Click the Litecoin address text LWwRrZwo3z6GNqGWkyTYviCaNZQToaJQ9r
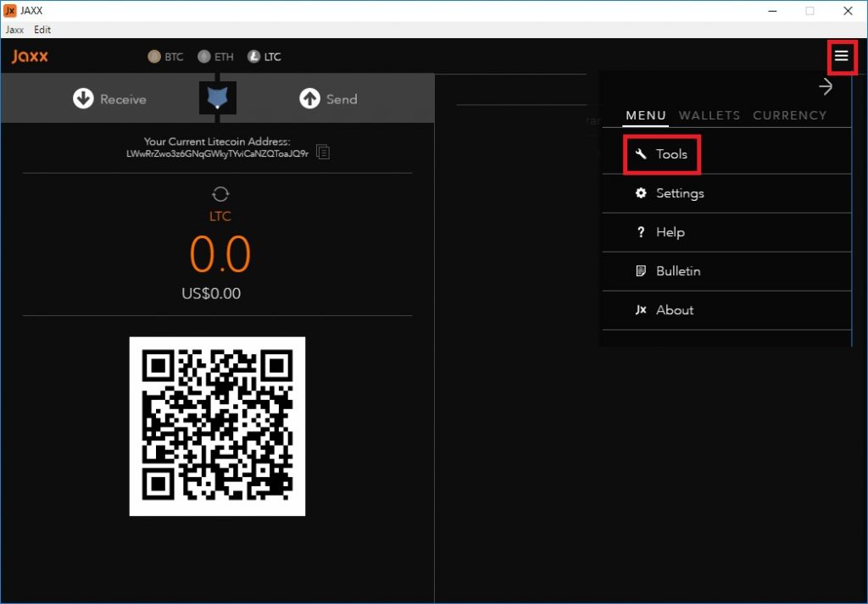868x604 pixels. click(217, 154)
